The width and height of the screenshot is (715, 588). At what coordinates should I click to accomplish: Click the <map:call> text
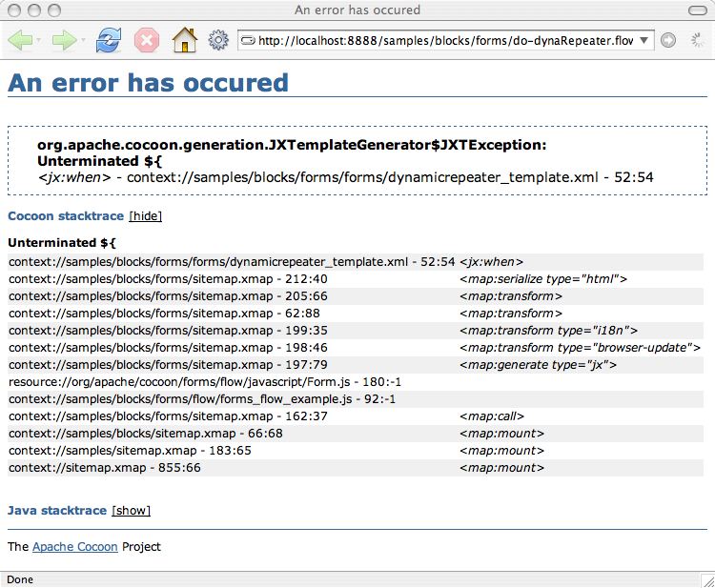[492, 416]
